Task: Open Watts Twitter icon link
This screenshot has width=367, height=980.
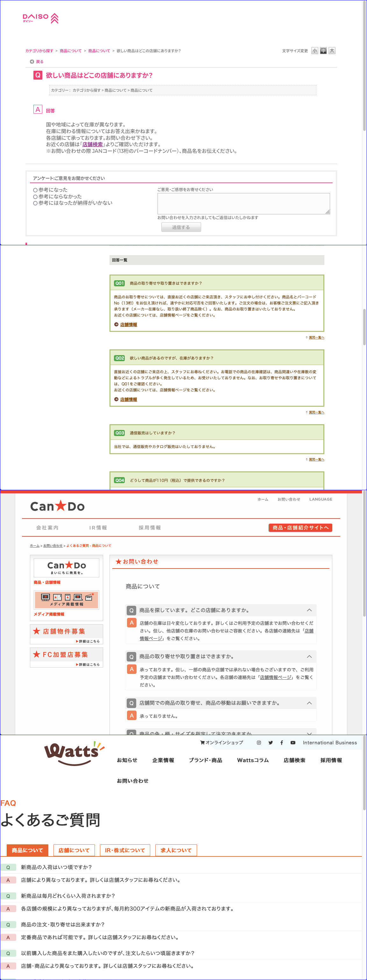Action: pyautogui.click(x=271, y=742)
